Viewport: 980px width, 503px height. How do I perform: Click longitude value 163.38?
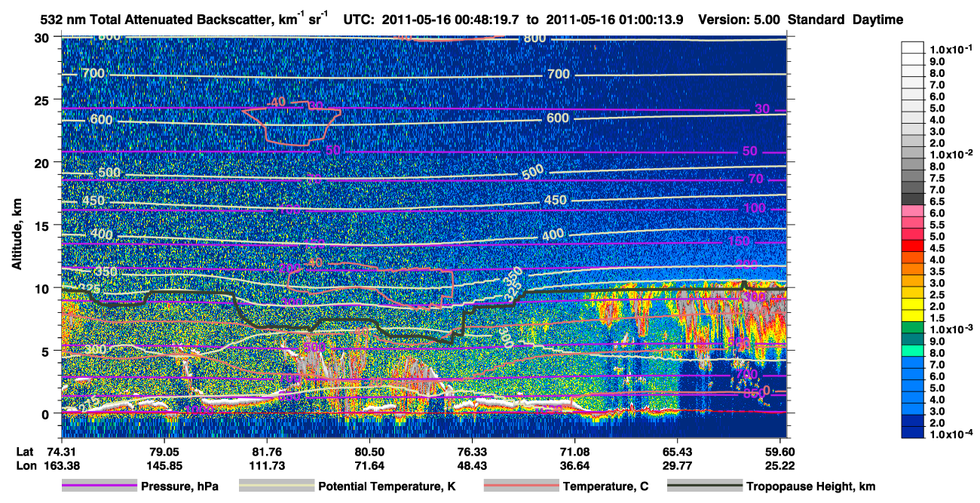[60, 465]
